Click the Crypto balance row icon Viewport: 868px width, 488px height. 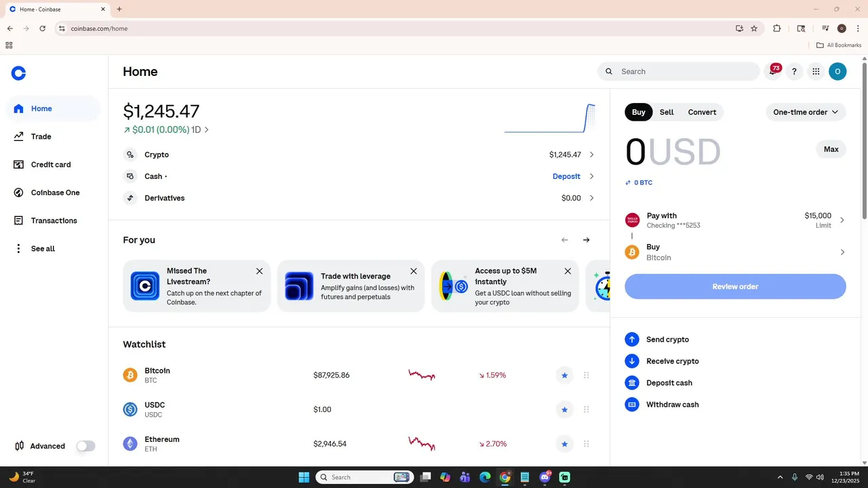(130, 155)
